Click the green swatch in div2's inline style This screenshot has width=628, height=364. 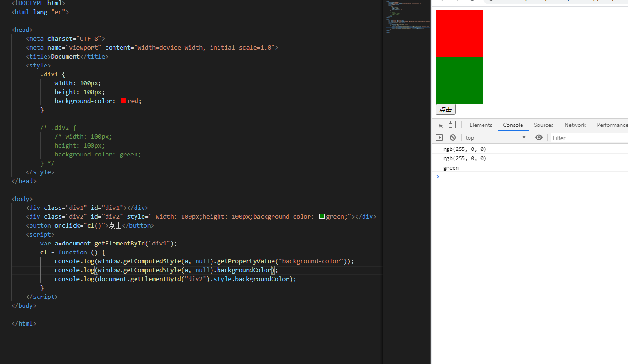click(322, 216)
